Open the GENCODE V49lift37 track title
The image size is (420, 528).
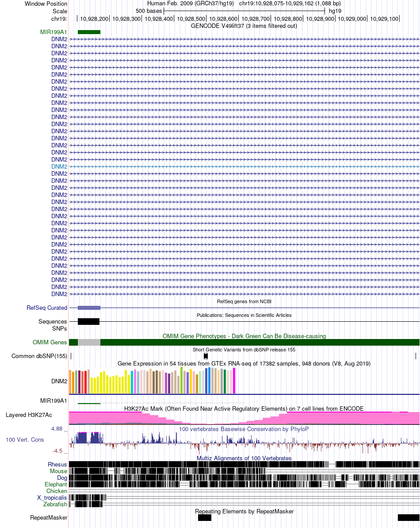[244, 26]
